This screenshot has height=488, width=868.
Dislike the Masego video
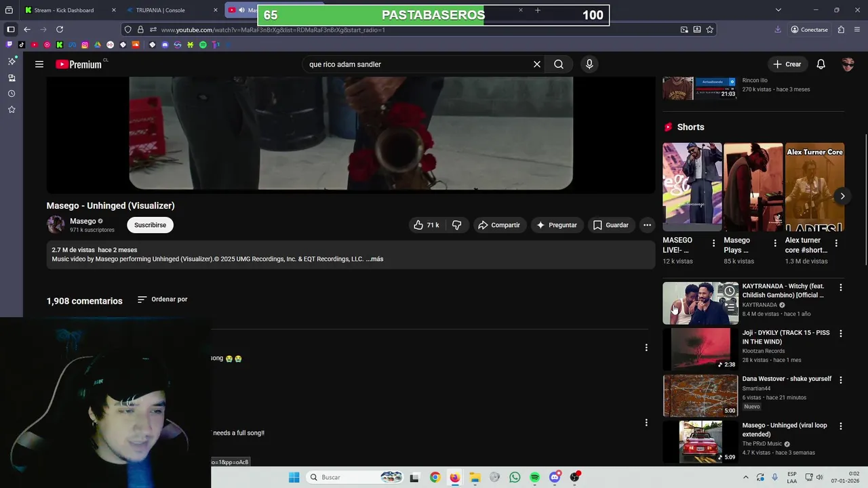(x=457, y=225)
